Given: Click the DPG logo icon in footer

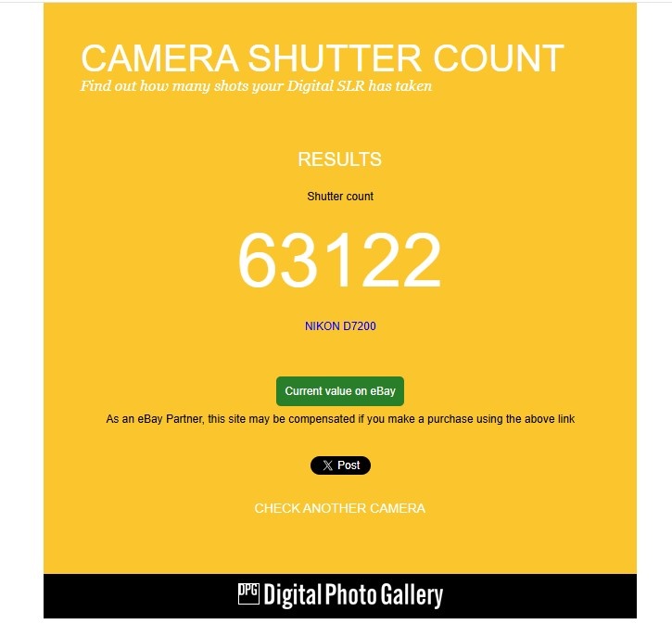Looking at the screenshot, I should tap(248, 594).
